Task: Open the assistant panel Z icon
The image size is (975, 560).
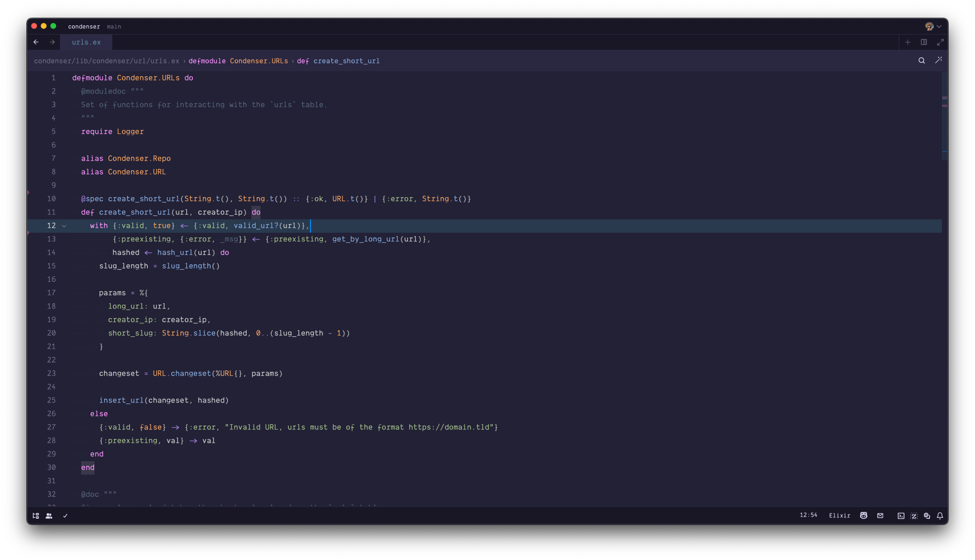Action: point(914,516)
